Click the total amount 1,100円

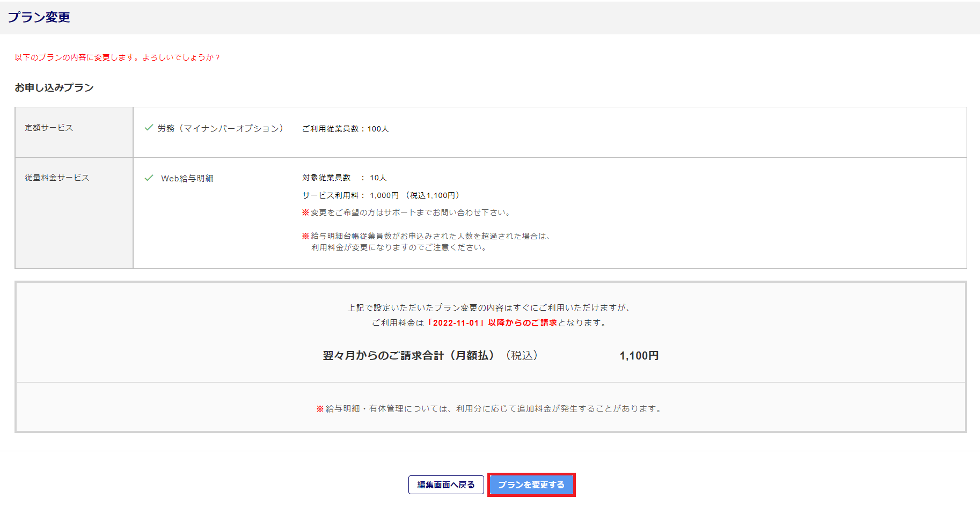pyautogui.click(x=639, y=356)
